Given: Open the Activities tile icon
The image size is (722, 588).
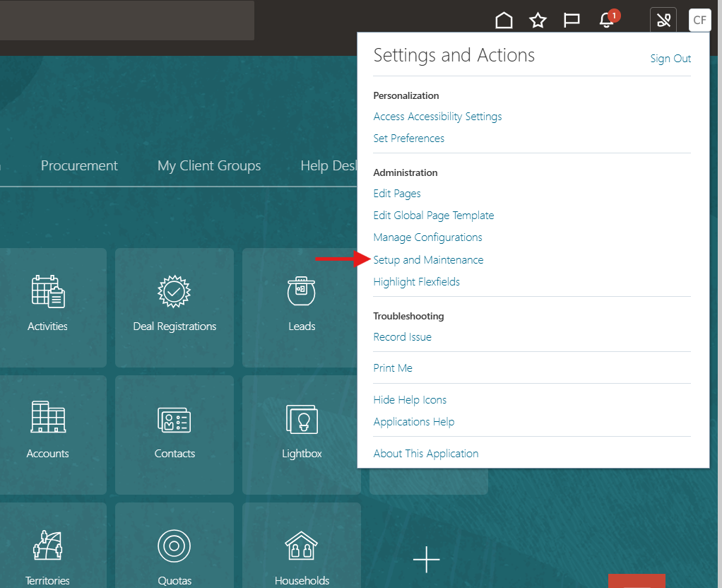Looking at the screenshot, I should 47,291.
